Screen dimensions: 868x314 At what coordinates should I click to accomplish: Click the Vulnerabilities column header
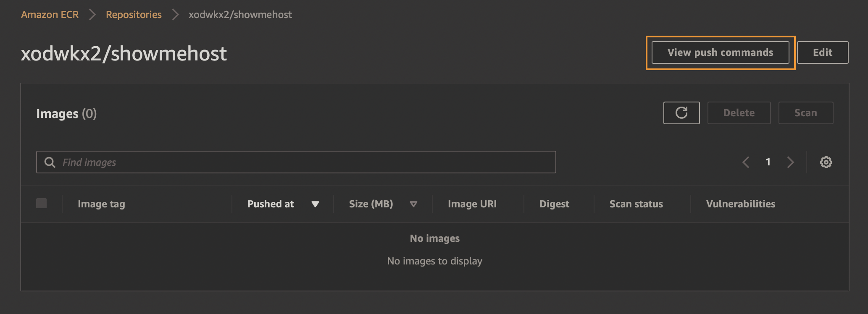point(741,204)
